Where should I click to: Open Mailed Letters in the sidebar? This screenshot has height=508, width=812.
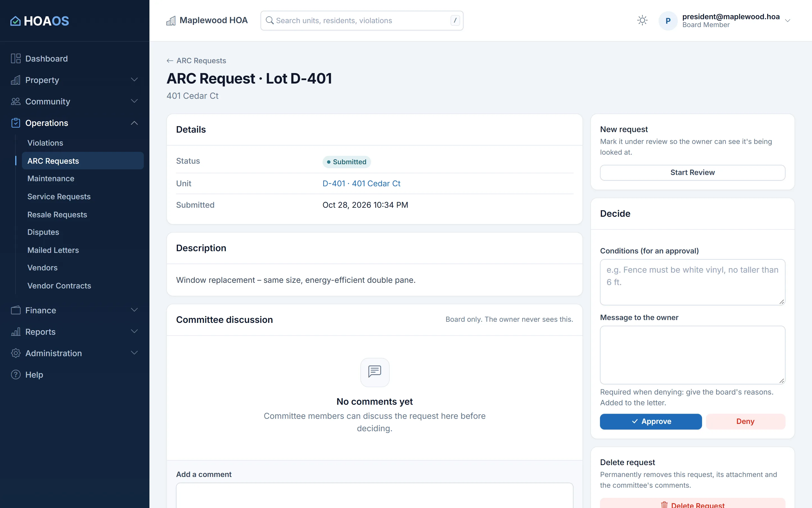click(83, 250)
